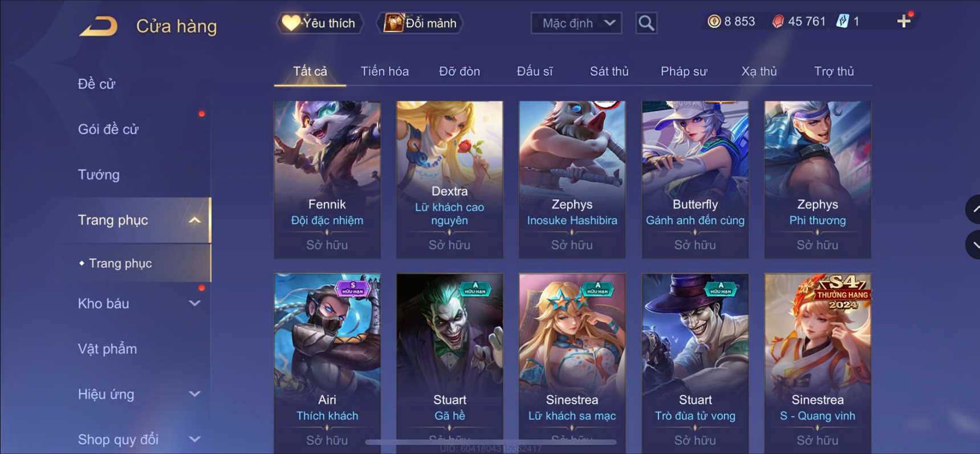Open the search magnifier icon
The width and height of the screenshot is (980, 454).
[x=646, y=23]
